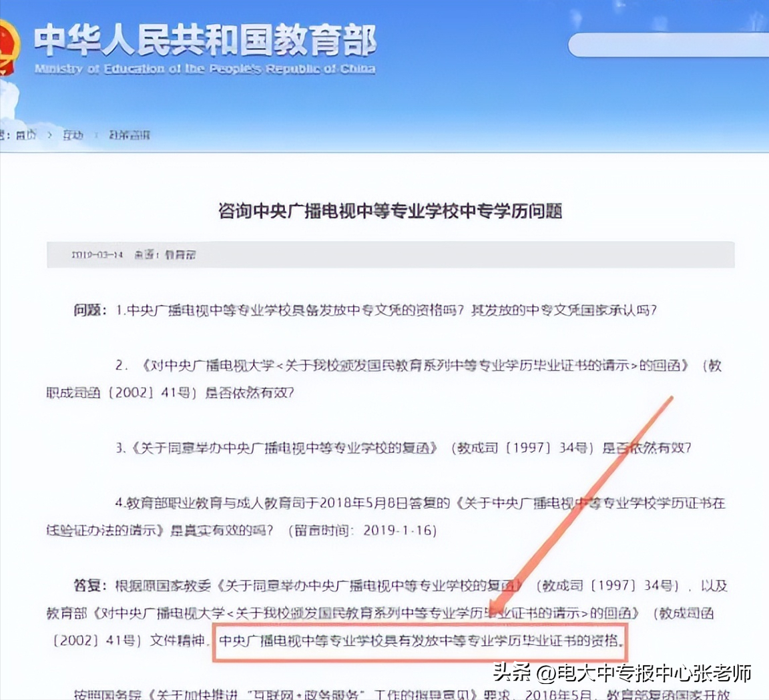Click the article title 咨询中央广播电视中等专业学校中专学历问题
The height and width of the screenshot is (700, 769).
click(x=391, y=211)
